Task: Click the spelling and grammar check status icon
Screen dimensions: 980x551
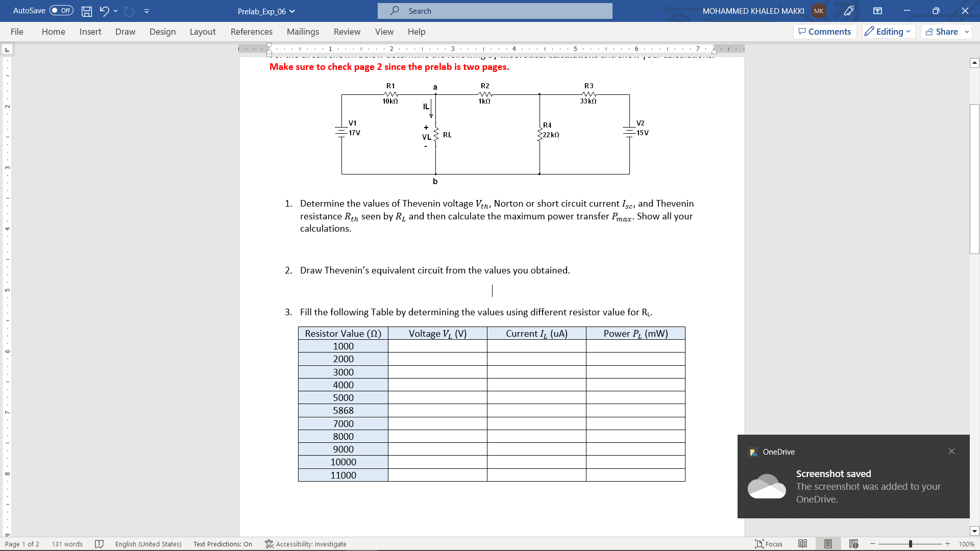Action: (100, 544)
